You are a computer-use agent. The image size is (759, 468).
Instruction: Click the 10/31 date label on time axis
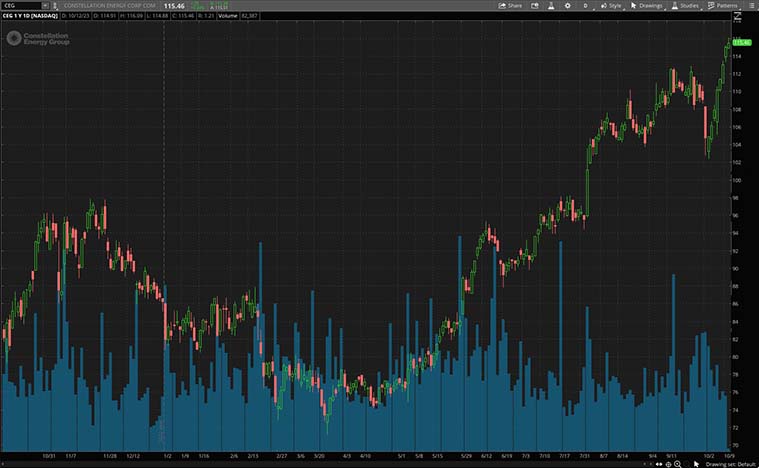coord(49,456)
